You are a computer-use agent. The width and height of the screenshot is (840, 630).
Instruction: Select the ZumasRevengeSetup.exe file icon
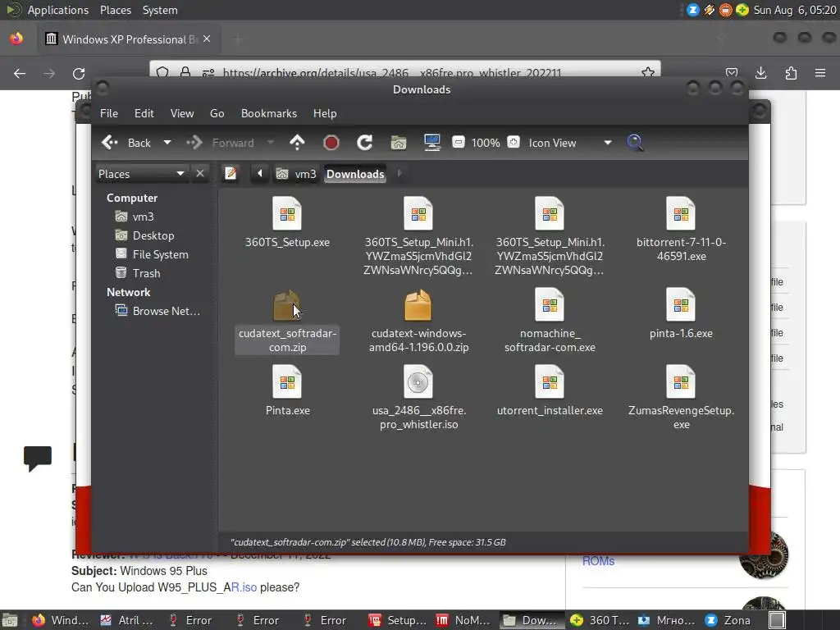click(681, 382)
